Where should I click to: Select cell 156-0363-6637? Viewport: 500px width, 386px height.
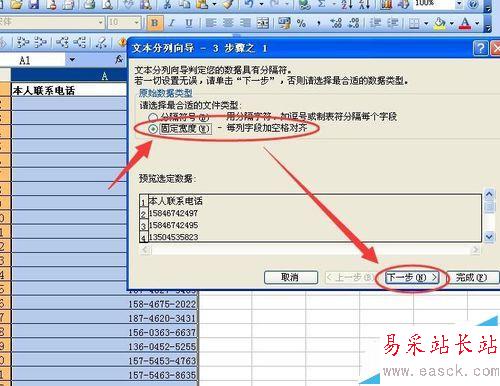click(105, 332)
